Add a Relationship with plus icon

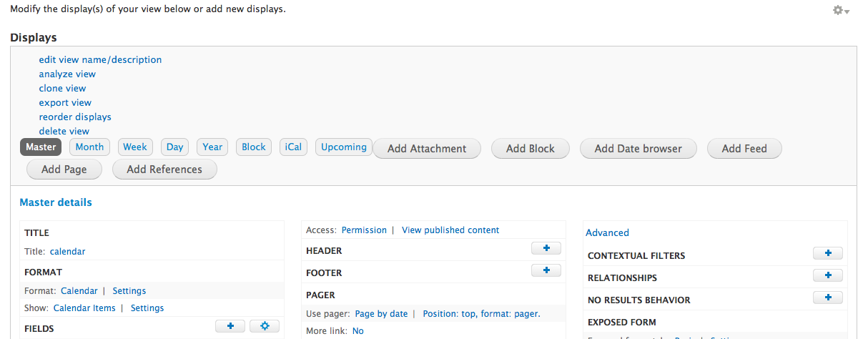[x=828, y=275]
